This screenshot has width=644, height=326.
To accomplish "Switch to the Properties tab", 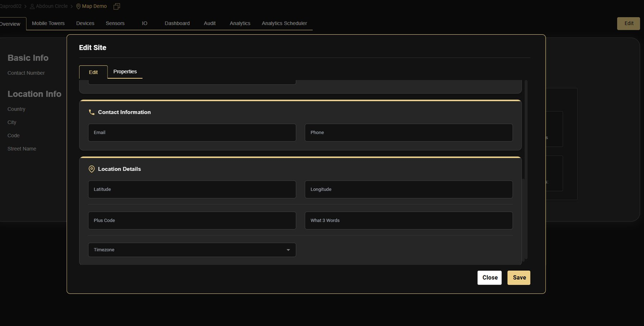I will pos(125,72).
